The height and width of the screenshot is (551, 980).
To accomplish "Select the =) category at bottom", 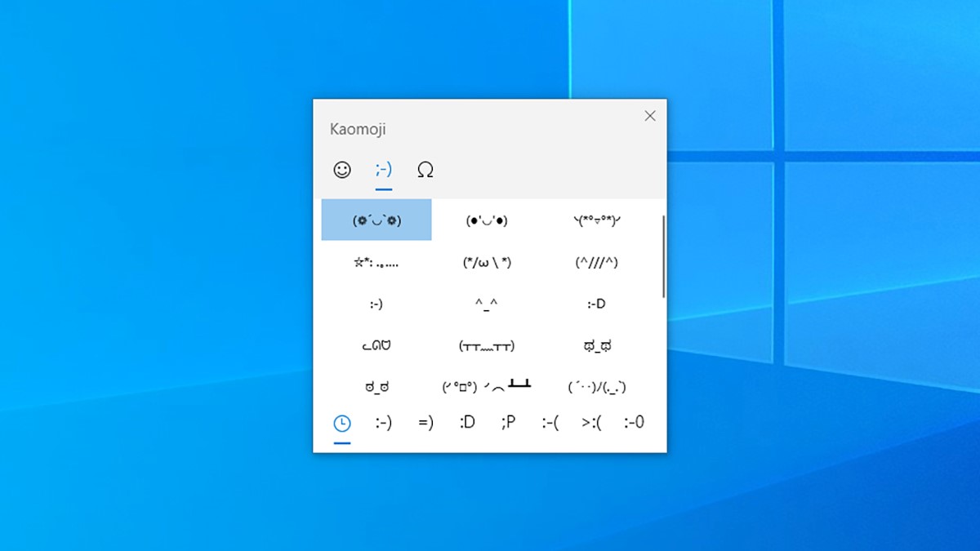I will 425,423.
